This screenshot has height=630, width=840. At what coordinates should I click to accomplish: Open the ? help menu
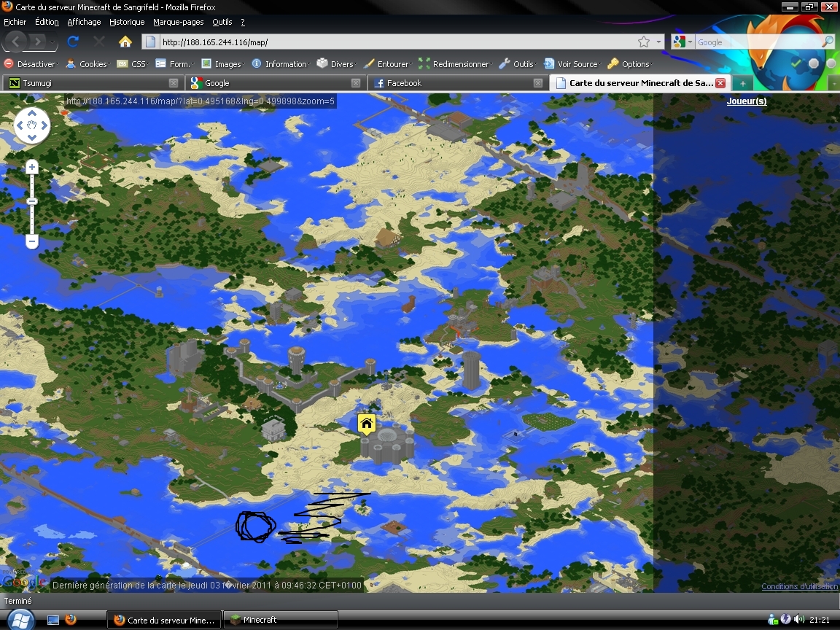243,22
